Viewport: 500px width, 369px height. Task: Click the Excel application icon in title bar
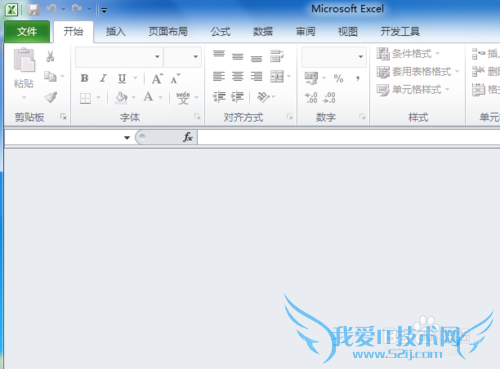pyautogui.click(x=12, y=10)
